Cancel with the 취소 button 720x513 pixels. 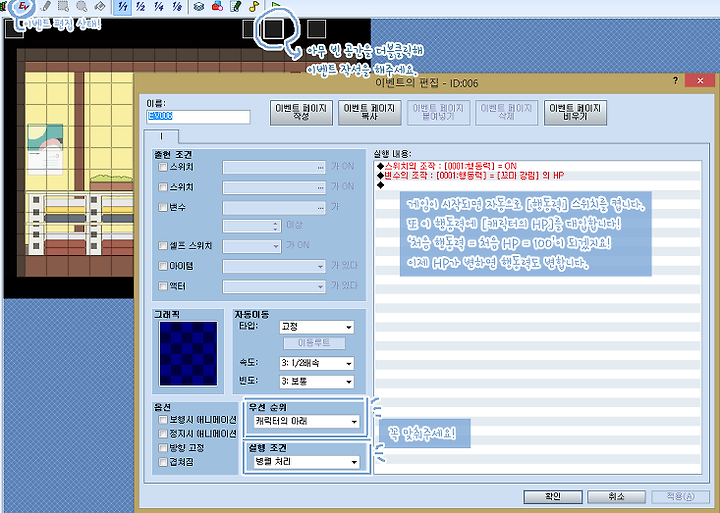[x=617, y=496]
